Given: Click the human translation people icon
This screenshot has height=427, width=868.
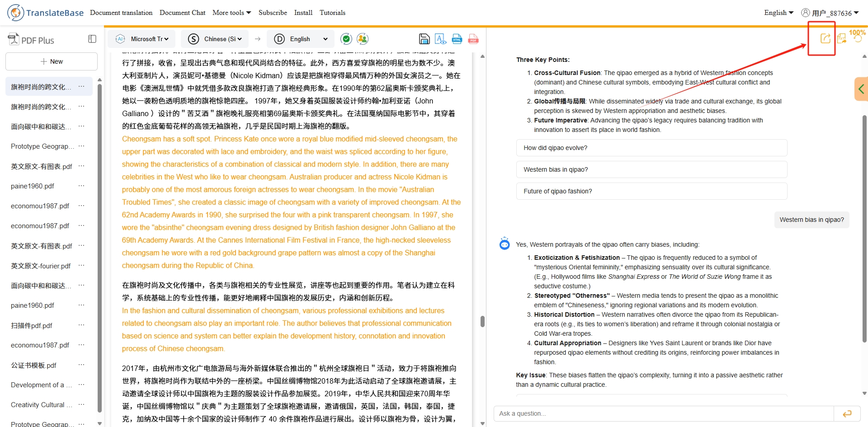Looking at the screenshot, I should [x=363, y=39].
